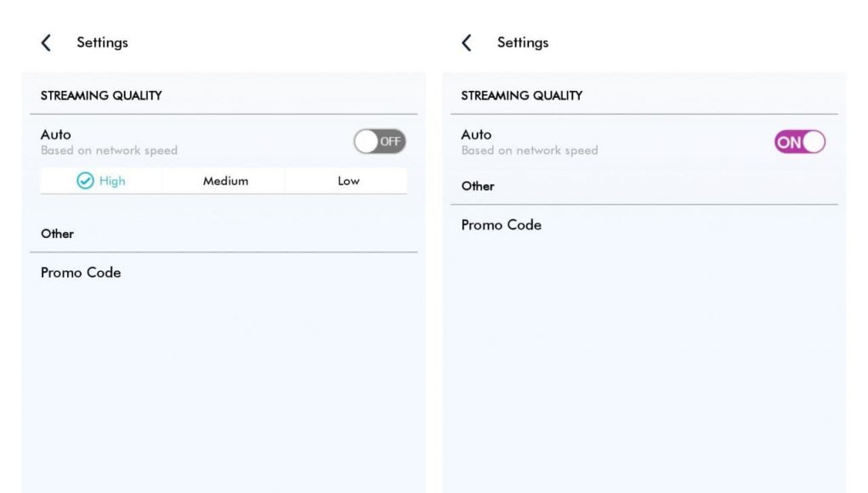Click the Other heading under the ON toggle
This screenshot has width=868, height=493.
[478, 186]
